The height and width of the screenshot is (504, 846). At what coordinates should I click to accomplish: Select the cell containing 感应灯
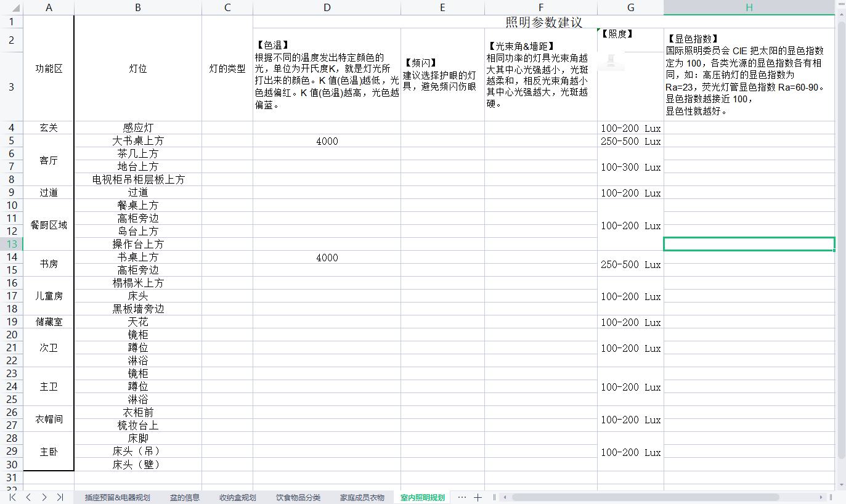(x=138, y=128)
